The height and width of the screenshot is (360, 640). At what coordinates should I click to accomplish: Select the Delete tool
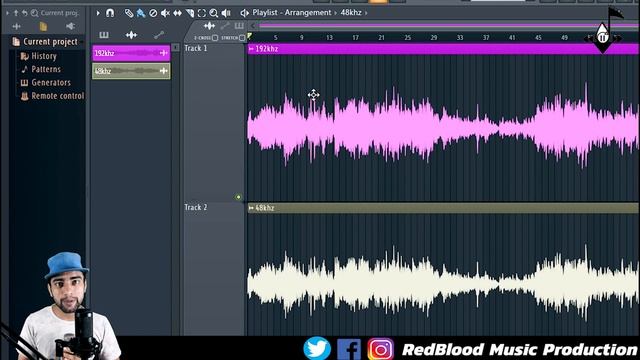(x=153, y=13)
